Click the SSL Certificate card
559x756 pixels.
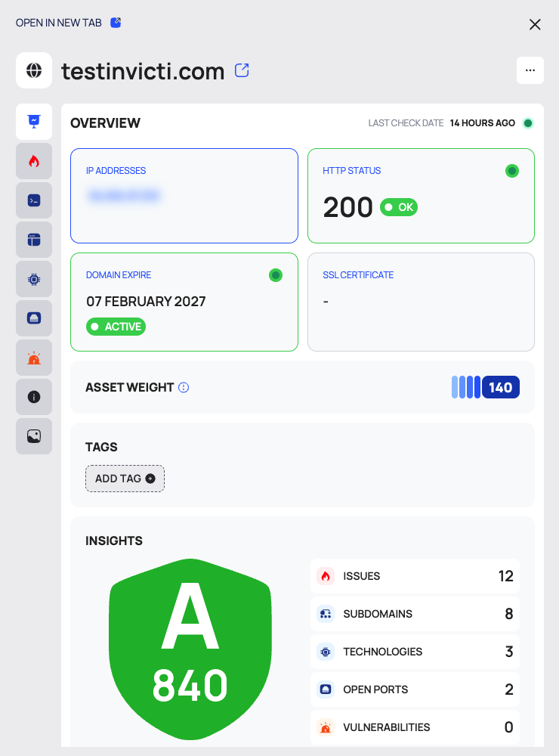click(x=421, y=302)
